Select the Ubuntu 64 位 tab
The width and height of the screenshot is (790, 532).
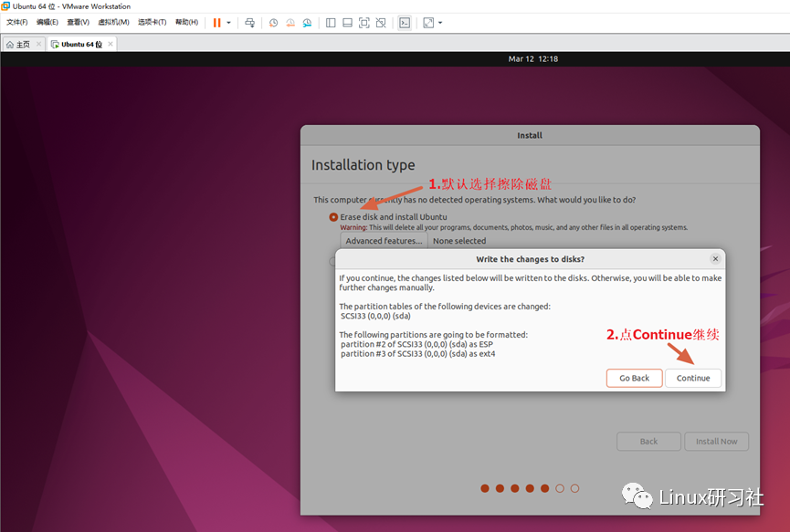[81, 45]
